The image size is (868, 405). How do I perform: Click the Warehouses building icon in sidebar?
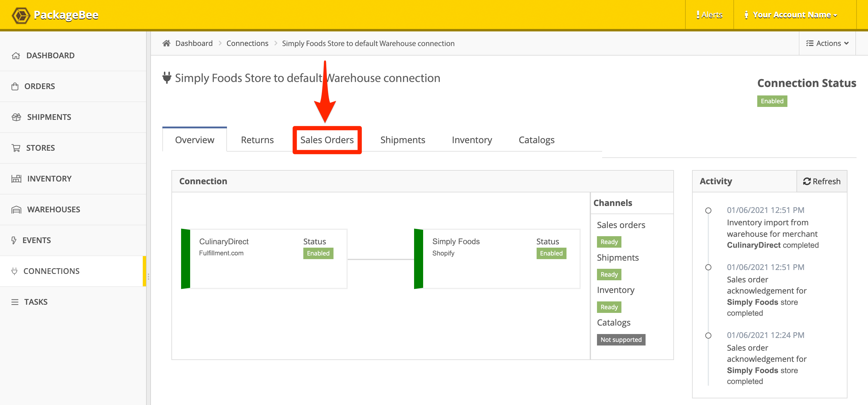(x=16, y=210)
